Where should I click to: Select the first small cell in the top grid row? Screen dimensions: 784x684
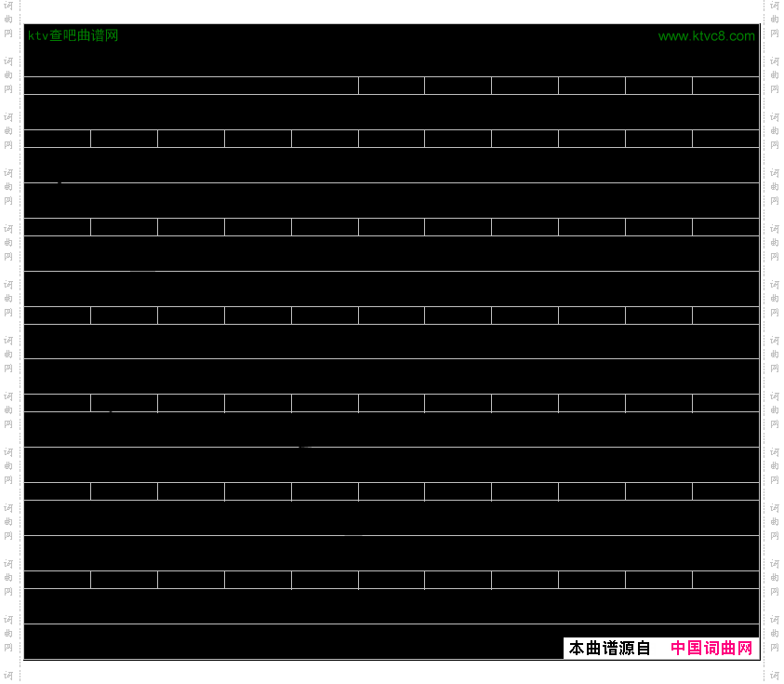click(x=392, y=86)
